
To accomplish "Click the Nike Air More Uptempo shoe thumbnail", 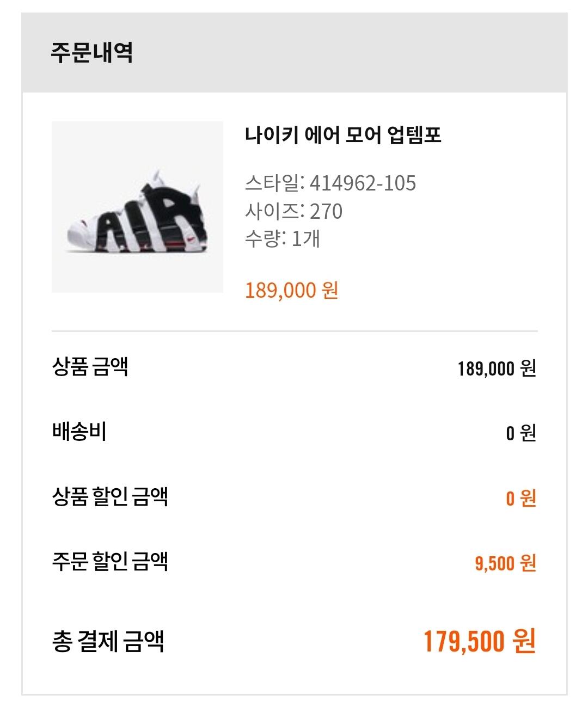I will (137, 207).
